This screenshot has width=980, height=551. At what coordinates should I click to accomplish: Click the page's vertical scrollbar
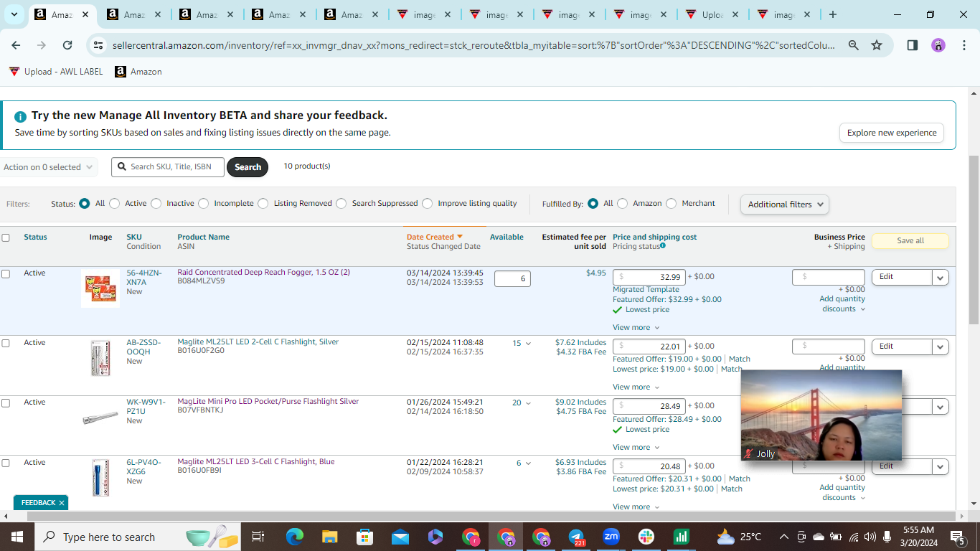tap(974, 239)
